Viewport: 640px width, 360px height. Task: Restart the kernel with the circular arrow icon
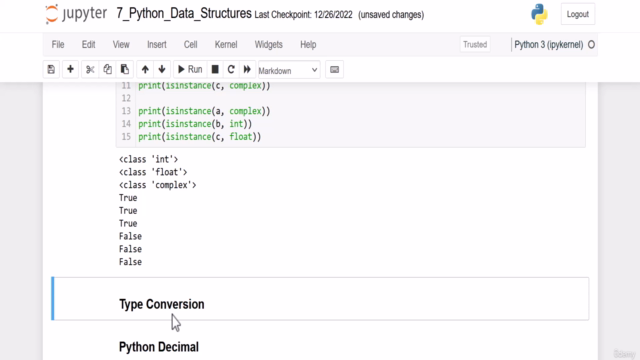tap(231, 69)
